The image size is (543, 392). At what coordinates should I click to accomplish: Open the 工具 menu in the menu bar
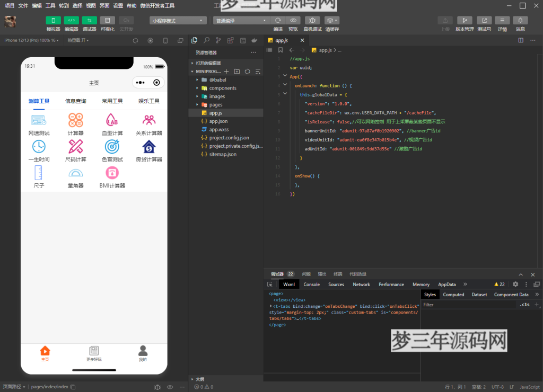[50, 5]
